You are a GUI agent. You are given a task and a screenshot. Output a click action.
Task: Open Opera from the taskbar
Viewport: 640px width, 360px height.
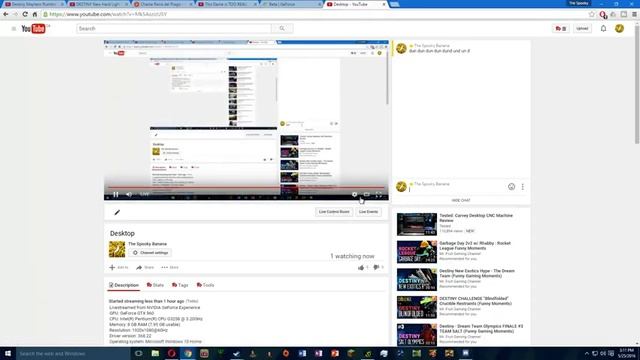[171, 353]
